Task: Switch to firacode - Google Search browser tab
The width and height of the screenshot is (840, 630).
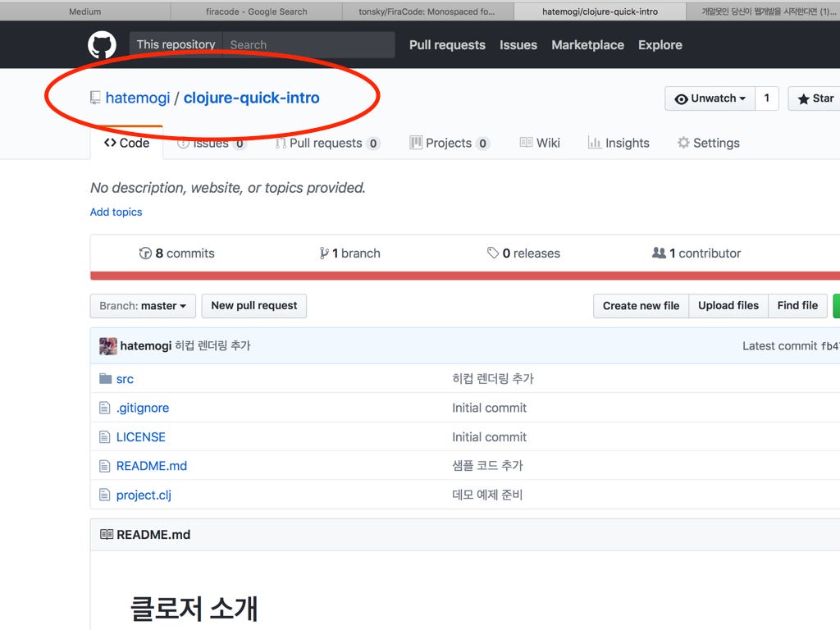Action: point(257,11)
